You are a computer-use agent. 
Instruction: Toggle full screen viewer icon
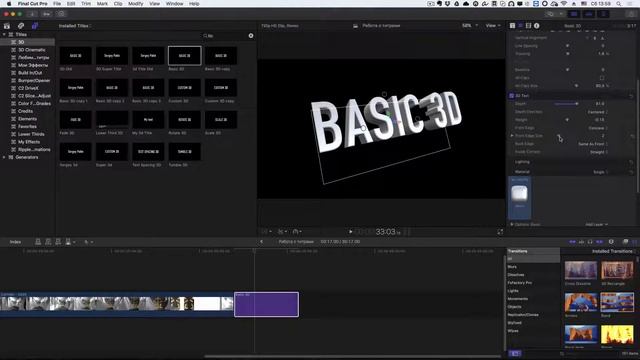click(x=500, y=232)
